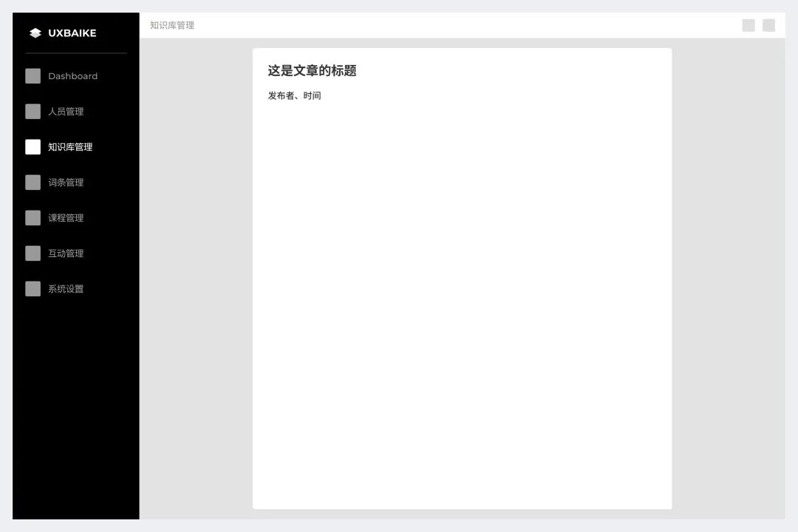Click the 系统设置 sidebar icon

point(33,288)
